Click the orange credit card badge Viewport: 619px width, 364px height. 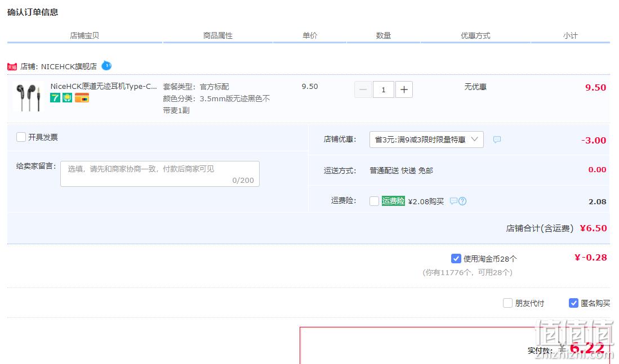click(x=82, y=98)
